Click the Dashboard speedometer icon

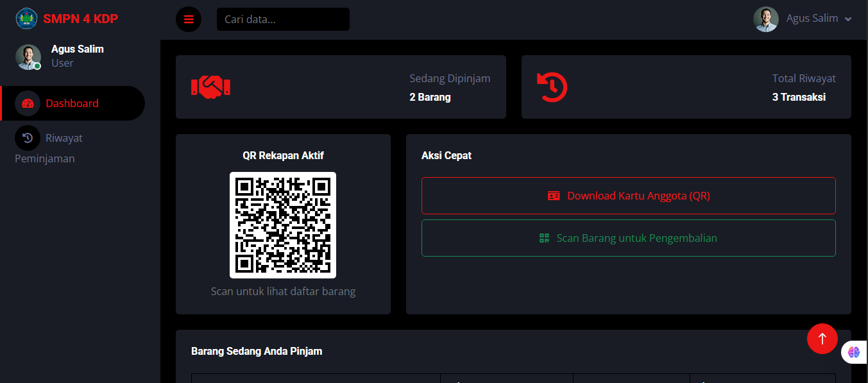click(28, 103)
